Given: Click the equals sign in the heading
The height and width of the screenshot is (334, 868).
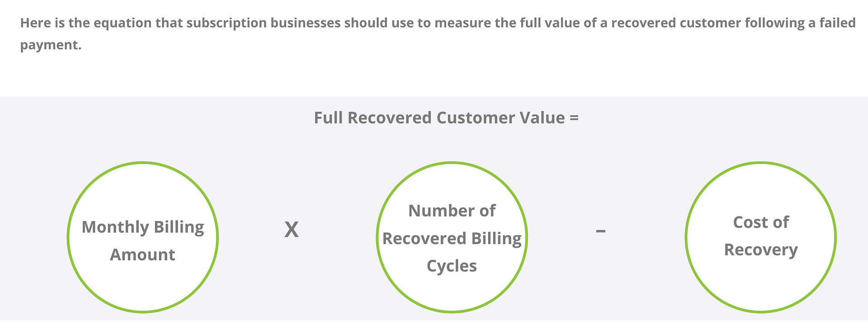Looking at the screenshot, I should [x=574, y=118].
